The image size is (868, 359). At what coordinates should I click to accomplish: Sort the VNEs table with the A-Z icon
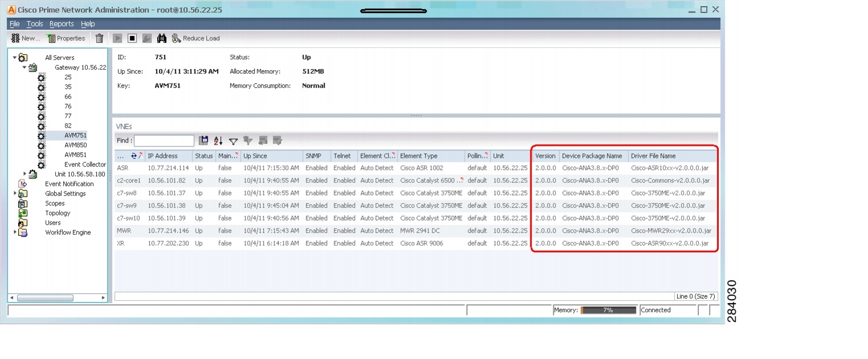pyautogui.click(x=218, y=140)
